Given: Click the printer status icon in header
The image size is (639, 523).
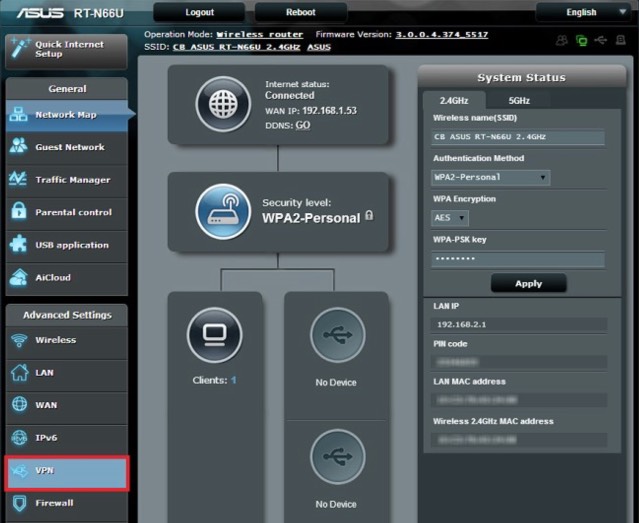Looking at the screenshot, I should click(x=621, y=40).
